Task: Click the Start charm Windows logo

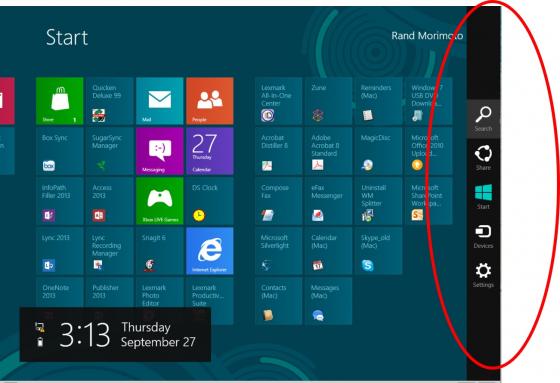Action: pos(483,193)
